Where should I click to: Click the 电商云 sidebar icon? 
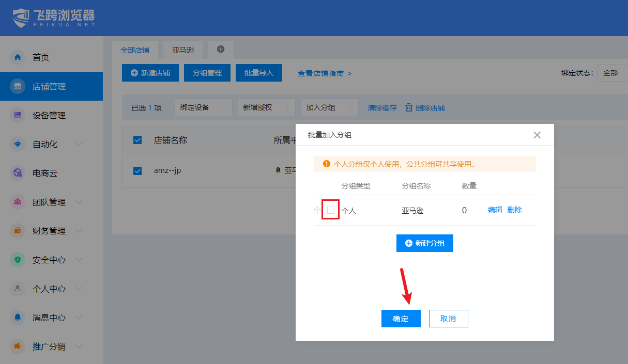pyautogui.click(x=18, y=173)
